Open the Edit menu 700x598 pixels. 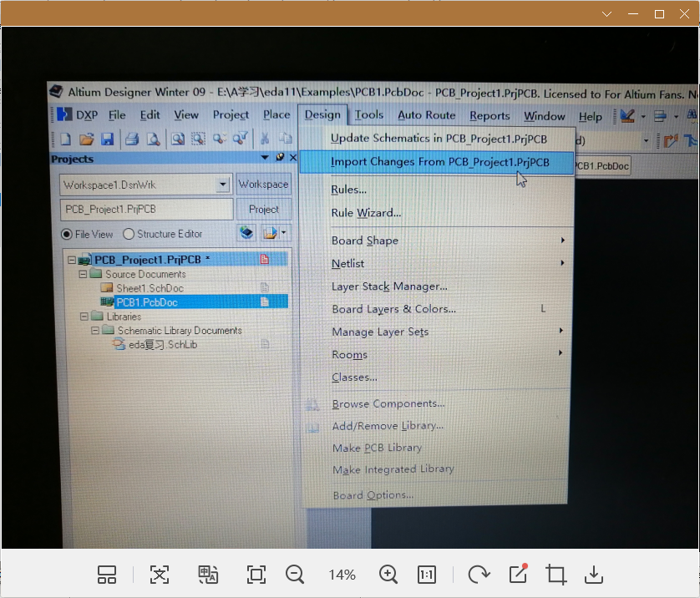click(150, 115)
